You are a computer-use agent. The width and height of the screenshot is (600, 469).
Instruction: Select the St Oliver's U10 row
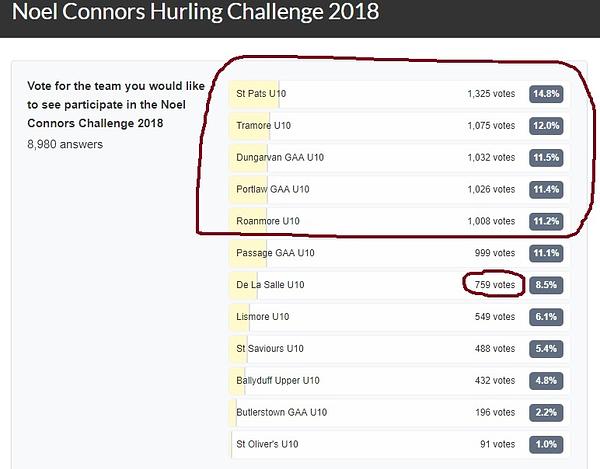399,444
